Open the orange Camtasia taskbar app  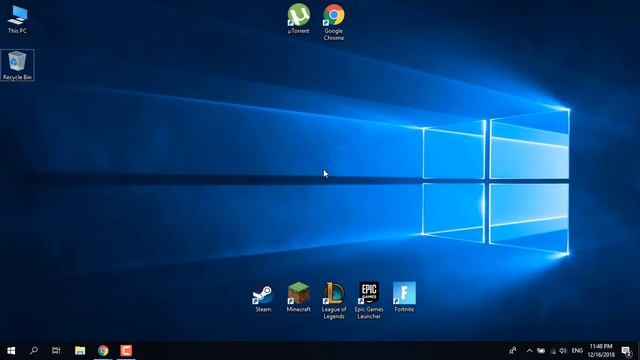pos(126,351)
